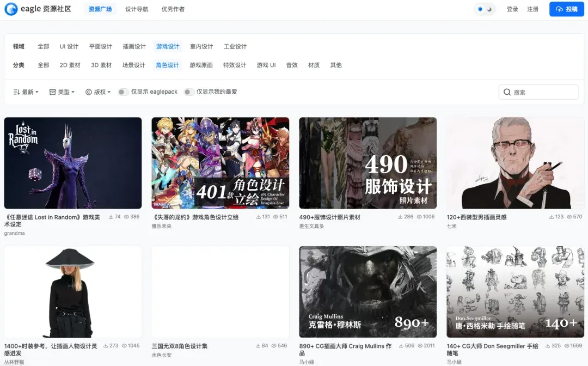The width and height of the screenshot is (588, 366).
Task: Open the 最新 sort dropdown
Action: coord(26,92)
